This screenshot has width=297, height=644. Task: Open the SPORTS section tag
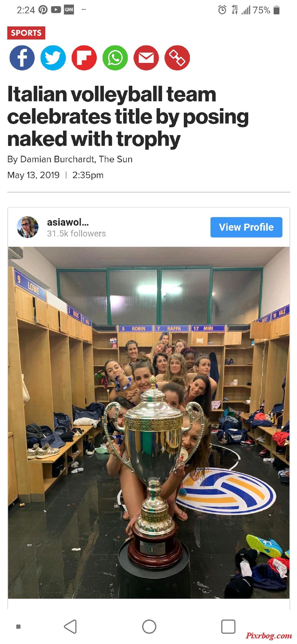(x=26, y=33)
